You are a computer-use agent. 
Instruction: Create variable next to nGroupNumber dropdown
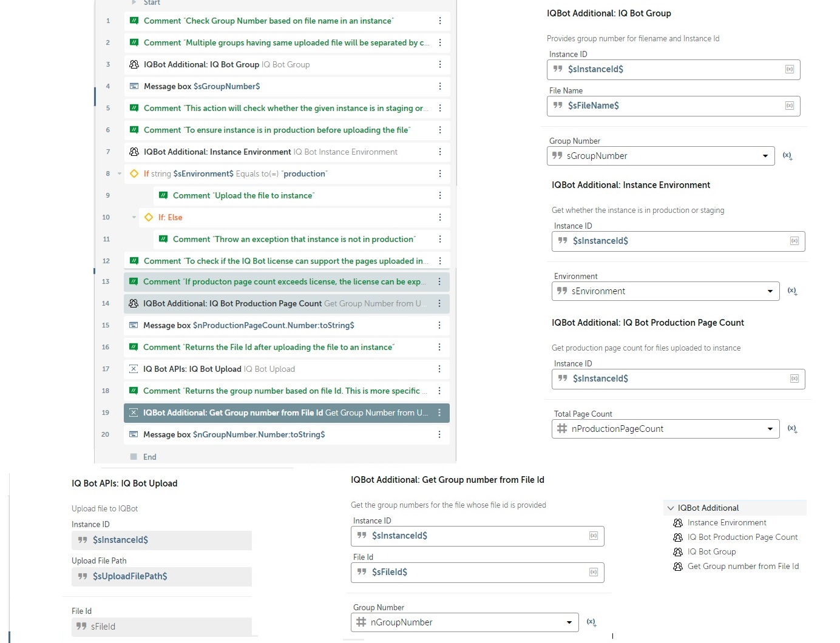[591, 622]
